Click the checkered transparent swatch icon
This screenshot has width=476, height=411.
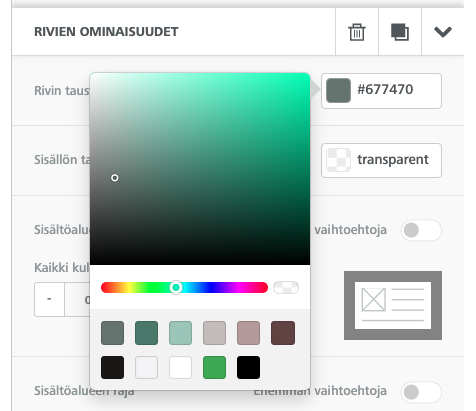point(338,160)
